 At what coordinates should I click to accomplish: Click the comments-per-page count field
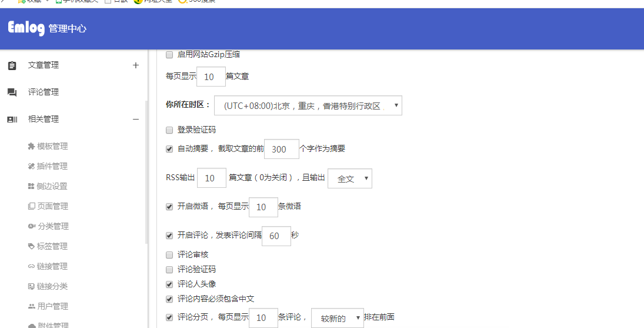pyautogui.click(x=263, y=318)
